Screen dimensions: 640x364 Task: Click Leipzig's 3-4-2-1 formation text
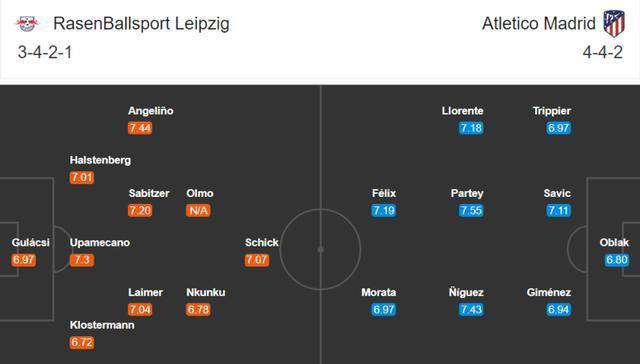tap(45, 52)
